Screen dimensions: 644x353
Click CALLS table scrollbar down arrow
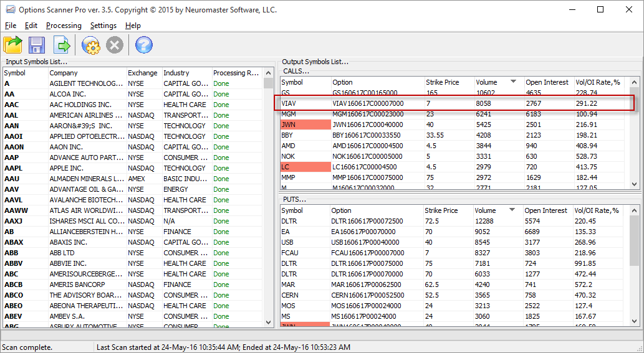[634, 184]
